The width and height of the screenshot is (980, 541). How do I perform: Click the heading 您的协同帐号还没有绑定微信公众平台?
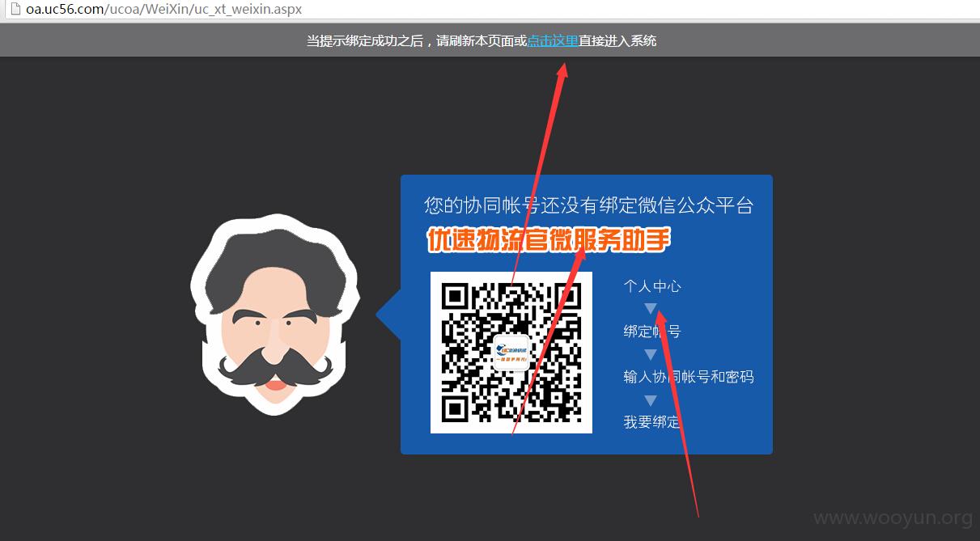(x=589, y=205)
